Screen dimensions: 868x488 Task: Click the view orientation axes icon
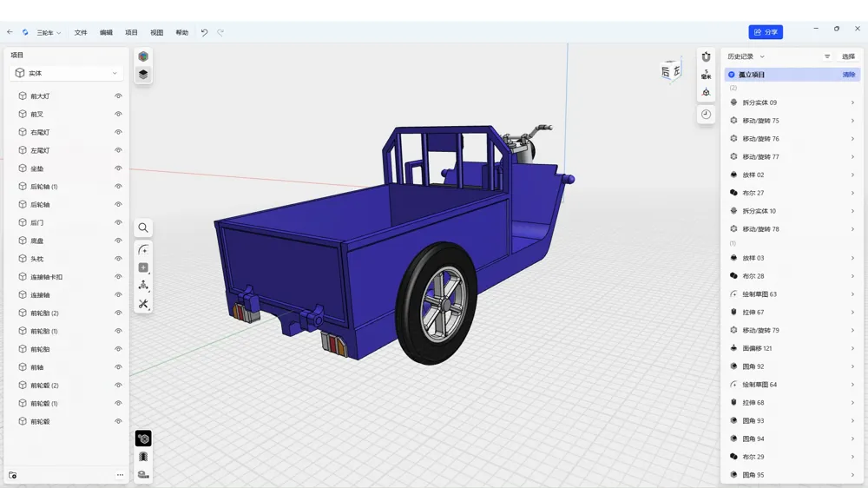coord(706,93)
